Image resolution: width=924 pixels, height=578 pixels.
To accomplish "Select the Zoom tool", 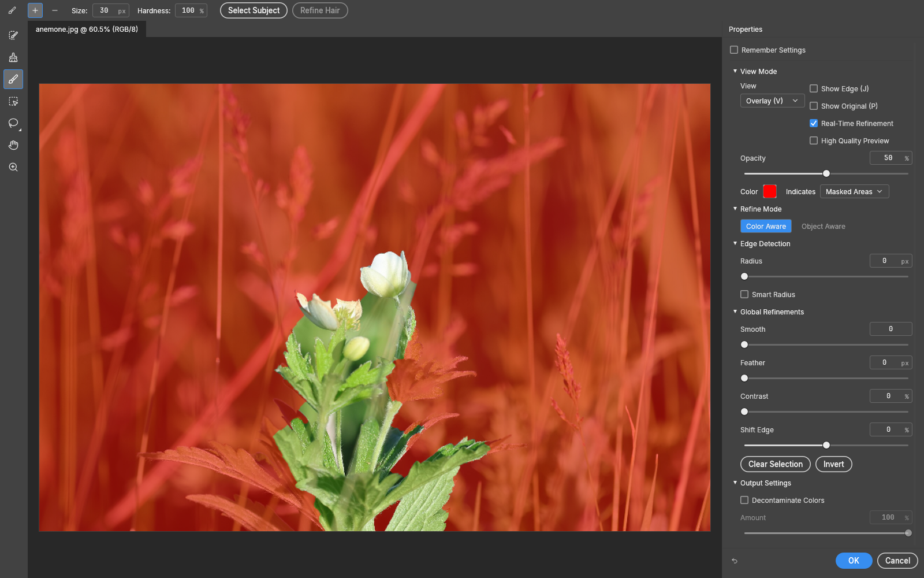I will [x=13, y=167].
